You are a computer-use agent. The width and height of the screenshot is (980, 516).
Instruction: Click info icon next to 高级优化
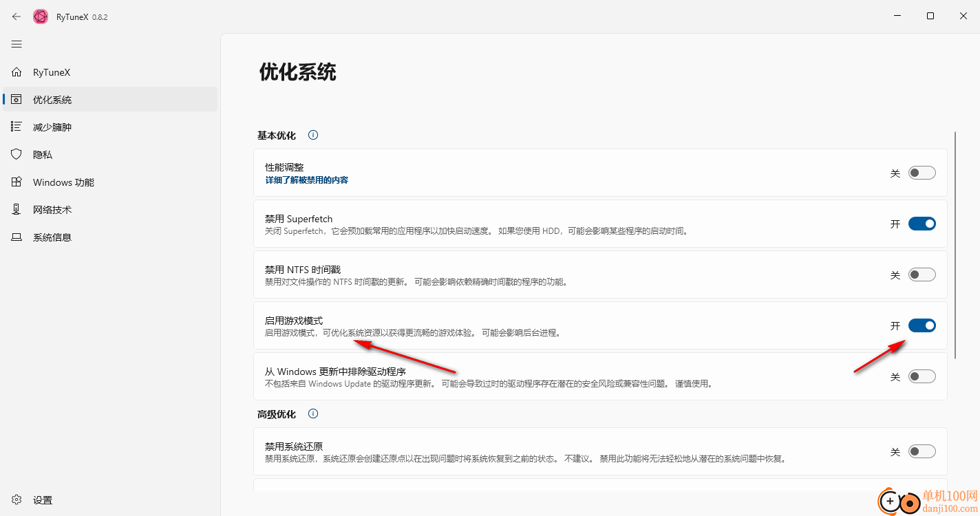pos(313,414)
